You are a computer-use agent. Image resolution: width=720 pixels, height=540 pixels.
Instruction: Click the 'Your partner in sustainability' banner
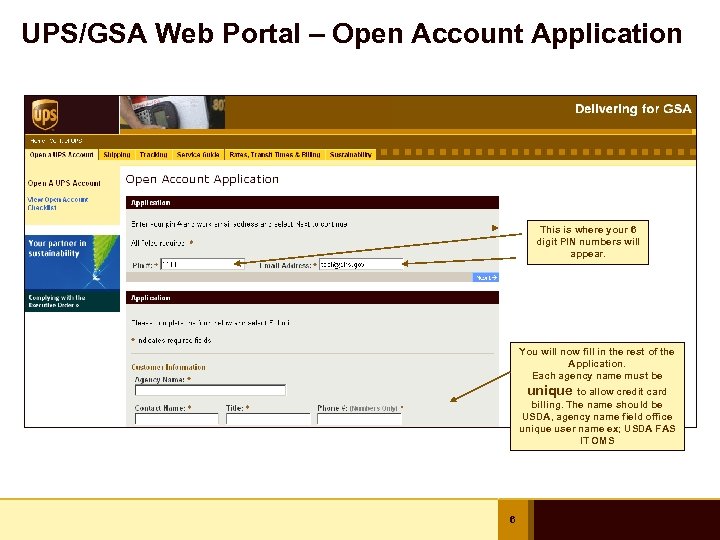point(72,262)
